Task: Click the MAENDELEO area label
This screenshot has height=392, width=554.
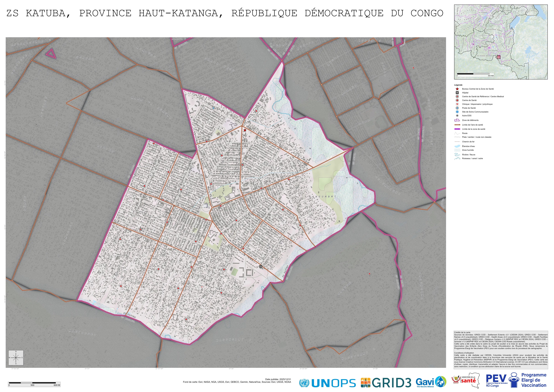Action: coord(83,333)
